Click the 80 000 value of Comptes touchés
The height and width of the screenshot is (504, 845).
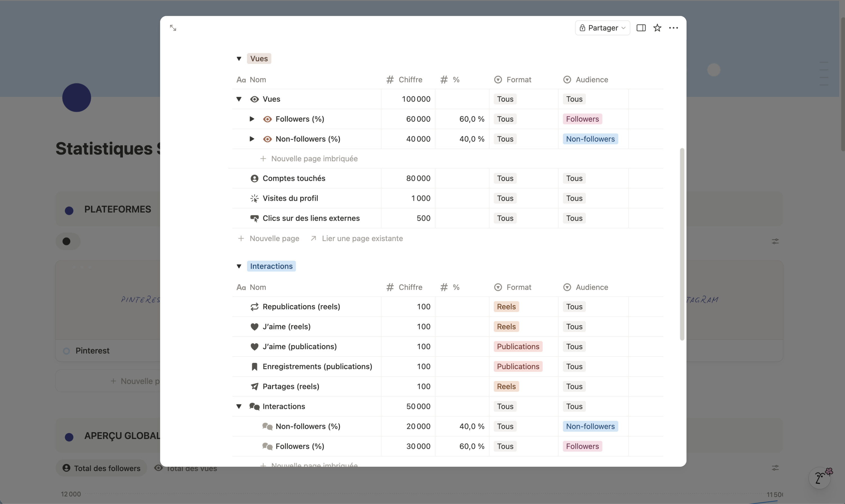[x=418, y=179]
